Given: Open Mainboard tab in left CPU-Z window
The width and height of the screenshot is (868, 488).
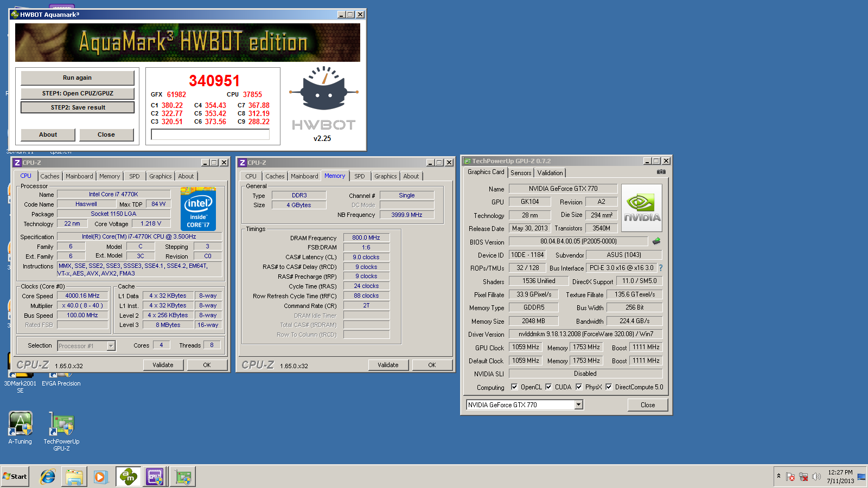Looking at the screenshot, I should pyautogui.click(x=79, y=176).
